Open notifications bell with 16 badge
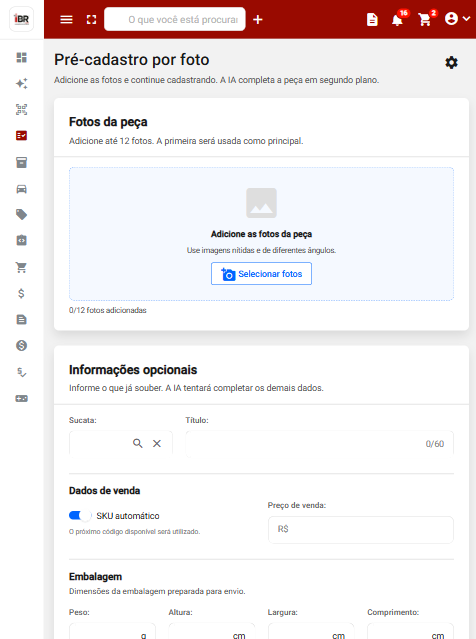This screenshot has height=639, width=476. (397, 19)
